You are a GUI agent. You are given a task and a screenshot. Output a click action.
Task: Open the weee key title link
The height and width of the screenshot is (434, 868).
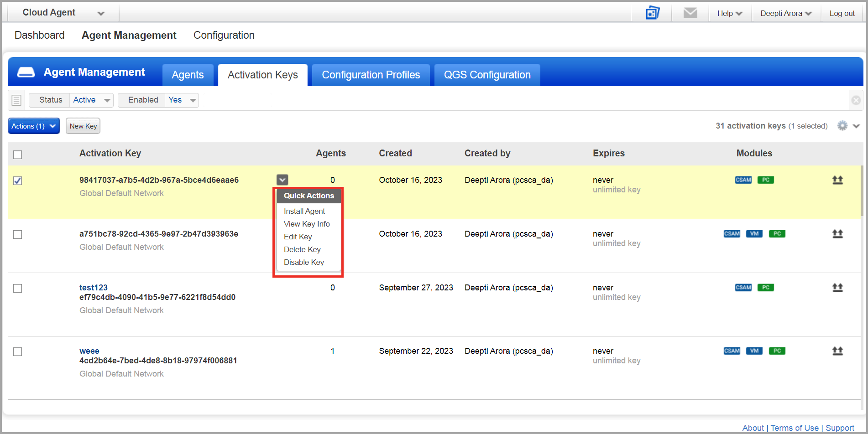89,351
